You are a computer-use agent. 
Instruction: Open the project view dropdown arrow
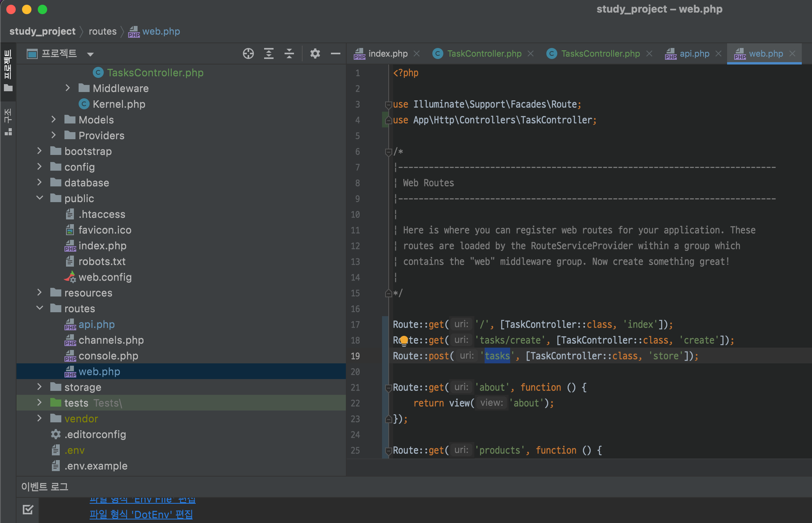click(90, 54)
